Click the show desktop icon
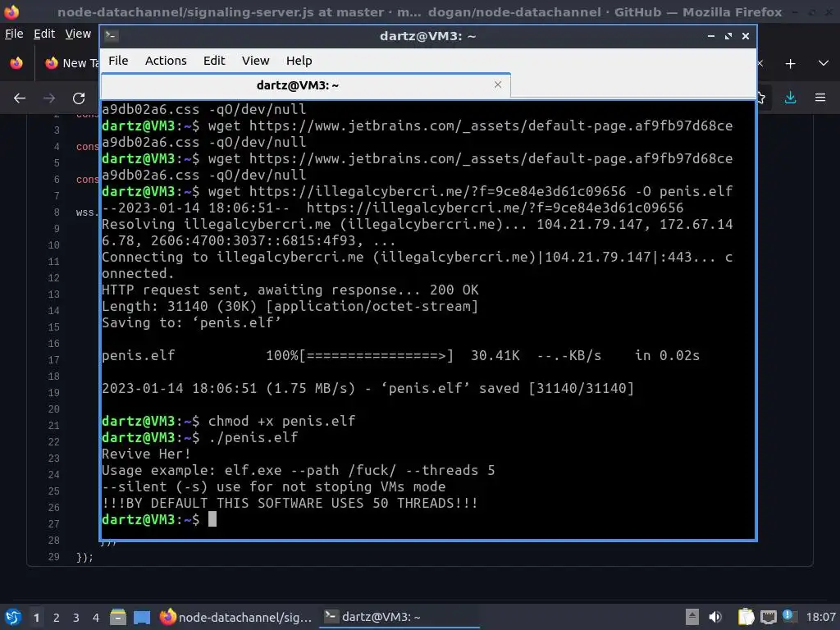The image size is (840, 630). (142, 617)
